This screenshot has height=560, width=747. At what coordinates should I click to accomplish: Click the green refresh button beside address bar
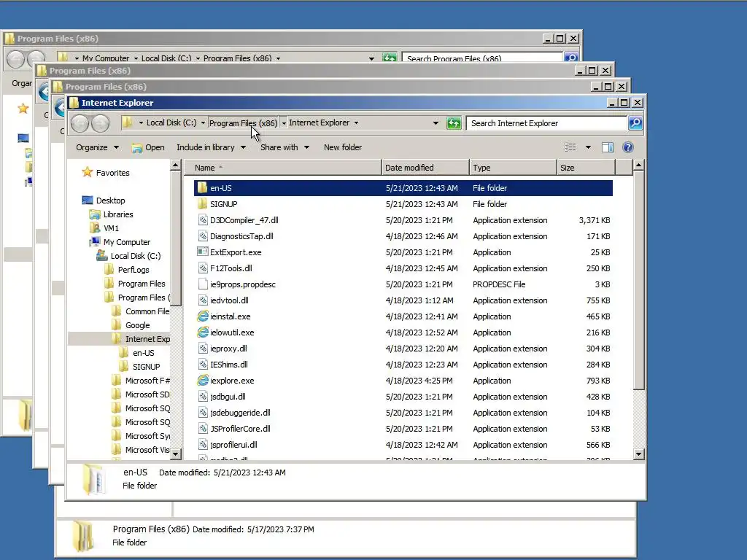(x=454, y=123)
